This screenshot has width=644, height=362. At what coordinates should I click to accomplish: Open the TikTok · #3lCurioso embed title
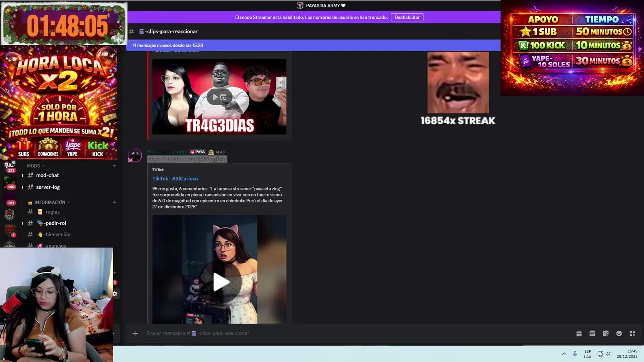pyautogui.click(x=175, y=179)
